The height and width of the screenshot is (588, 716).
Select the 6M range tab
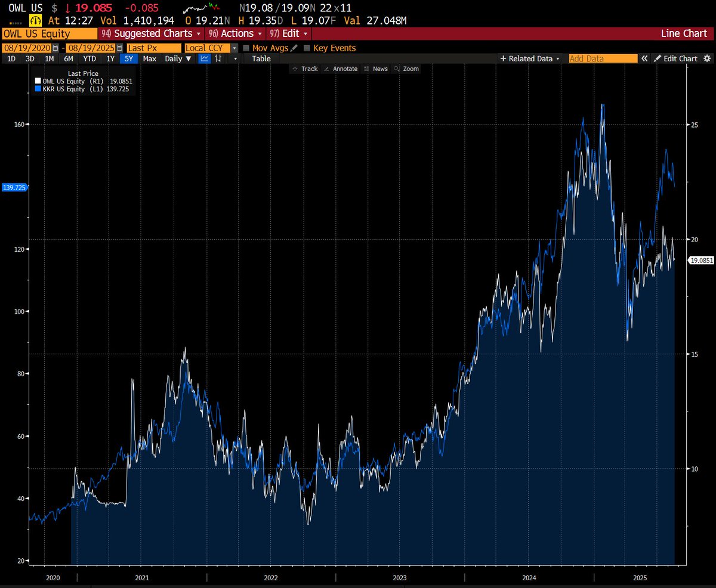click(69, 58)
